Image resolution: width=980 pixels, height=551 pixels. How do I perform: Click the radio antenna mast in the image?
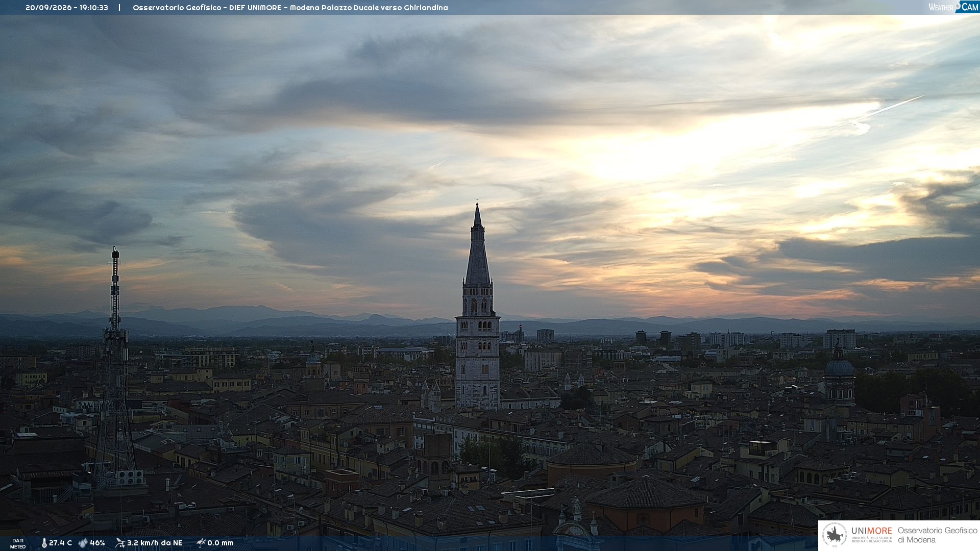(115, 367)
